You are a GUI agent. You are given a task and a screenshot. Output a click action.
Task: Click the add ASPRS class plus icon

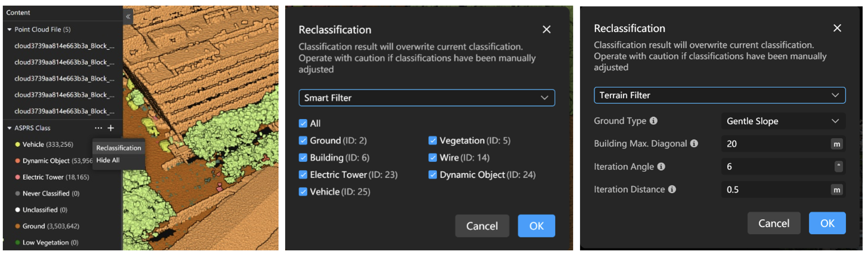(x=111, y=128)
